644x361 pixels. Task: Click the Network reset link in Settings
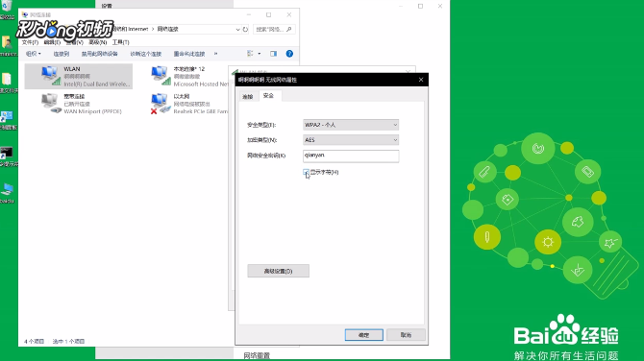pyautogui.click(x=257, y=355)
